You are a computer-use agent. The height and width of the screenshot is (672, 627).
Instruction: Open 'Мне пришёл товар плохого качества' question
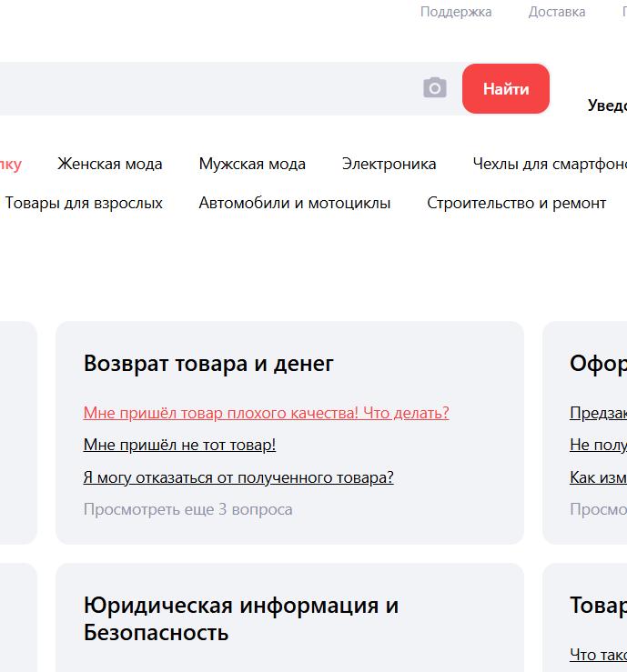pyautogui.click(x=266, y=413)
